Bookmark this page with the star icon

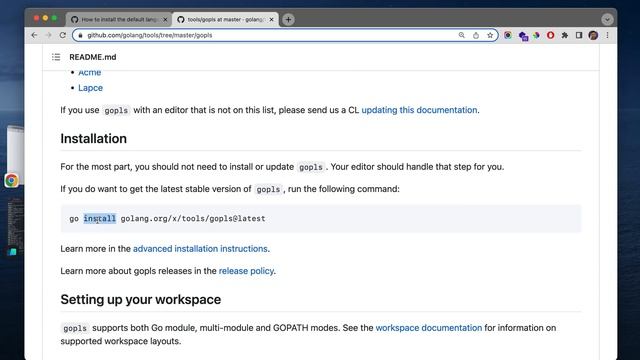(490, 35)
